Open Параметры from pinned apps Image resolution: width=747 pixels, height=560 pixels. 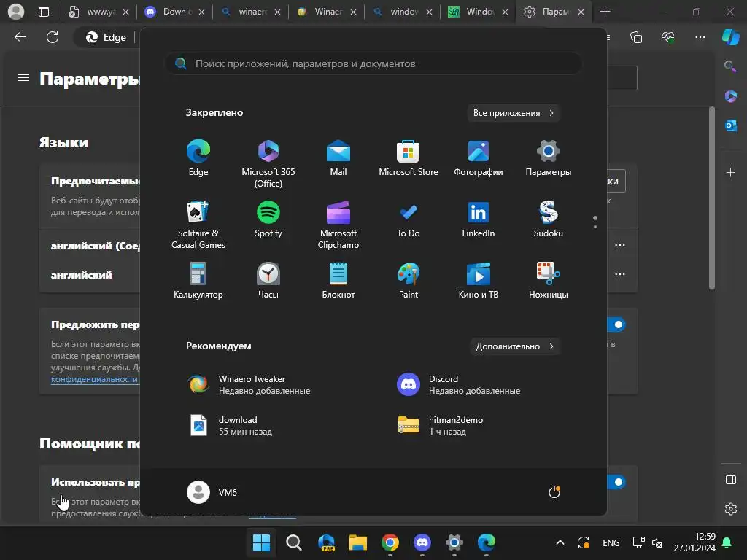tap(549, 158)
